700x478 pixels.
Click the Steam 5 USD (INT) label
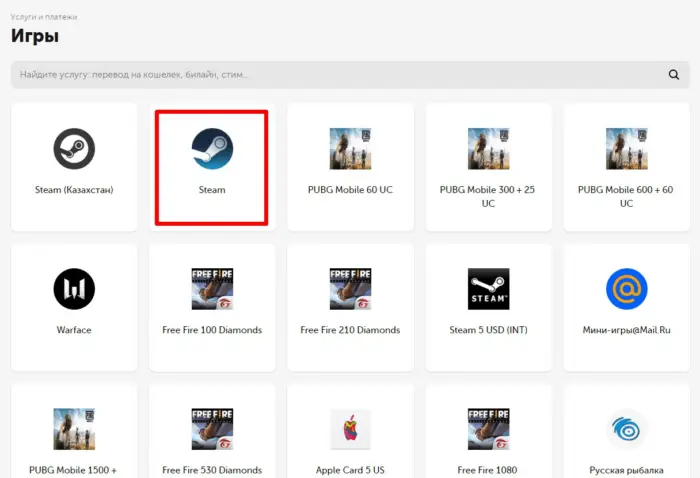pos(488,330)
